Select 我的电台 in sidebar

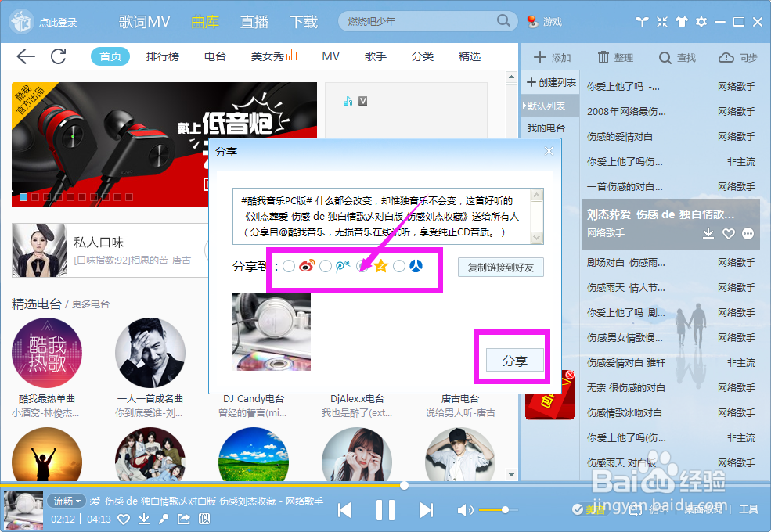(x=546, y=128)
